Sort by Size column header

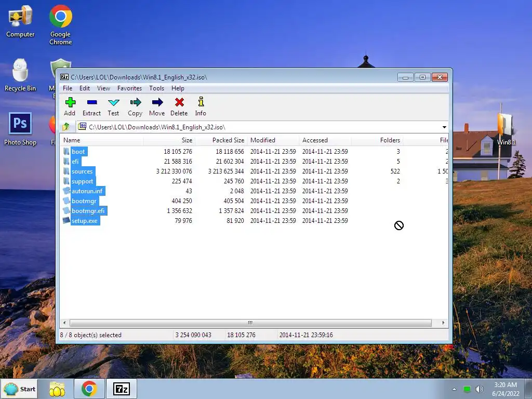169,140
